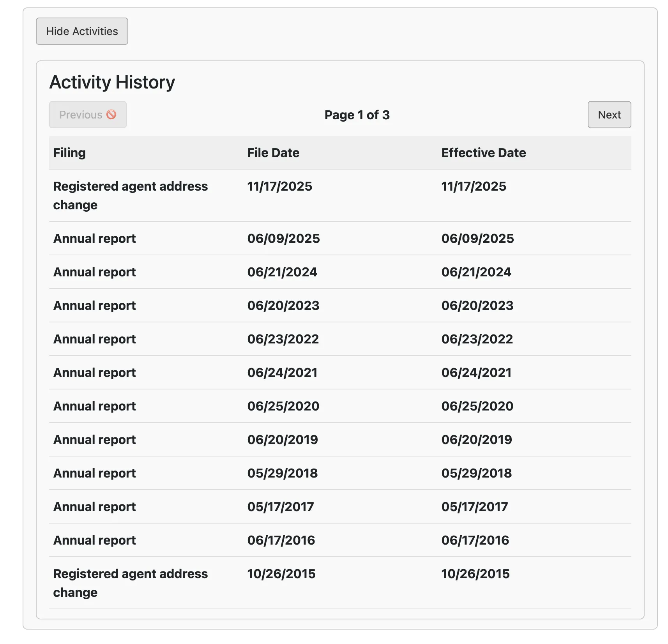The height and width of the screenshot is (644, 668).
Task: Click Annual report filed 06/21/2024
Action: [95, 272]
